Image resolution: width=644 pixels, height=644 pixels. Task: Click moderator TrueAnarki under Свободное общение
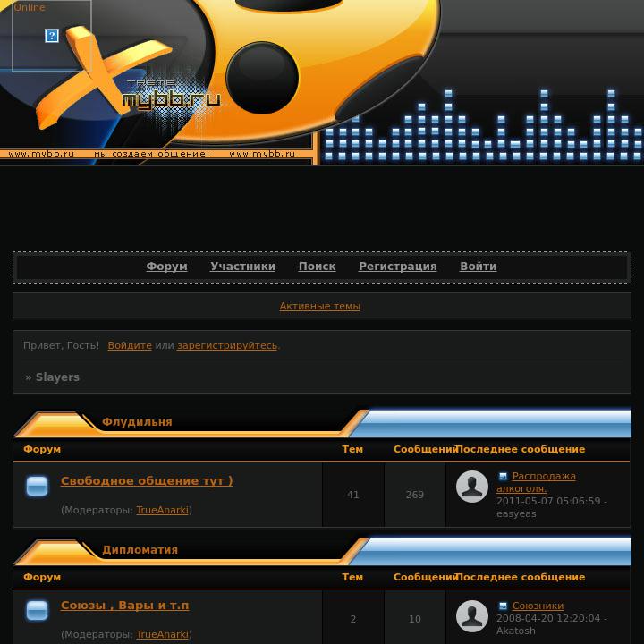coord(162,510)
